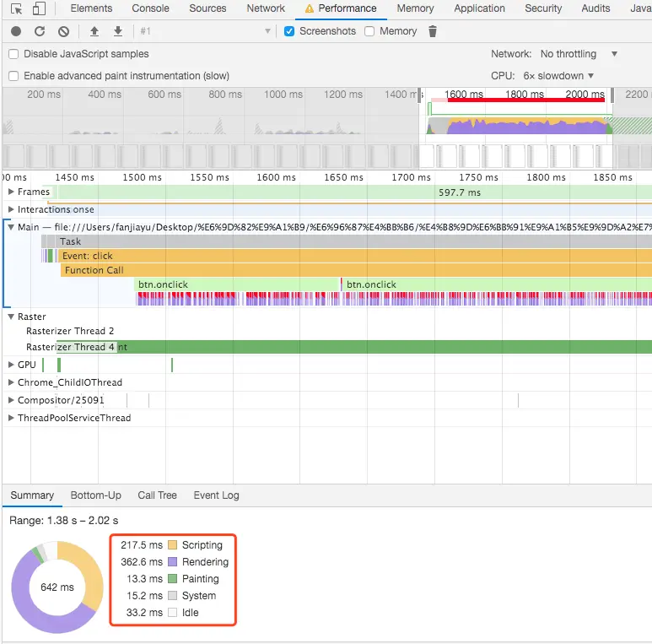Select the Bottom-Up tab
The width and height of the screenshot is (652, 644).
pos(95,495)
